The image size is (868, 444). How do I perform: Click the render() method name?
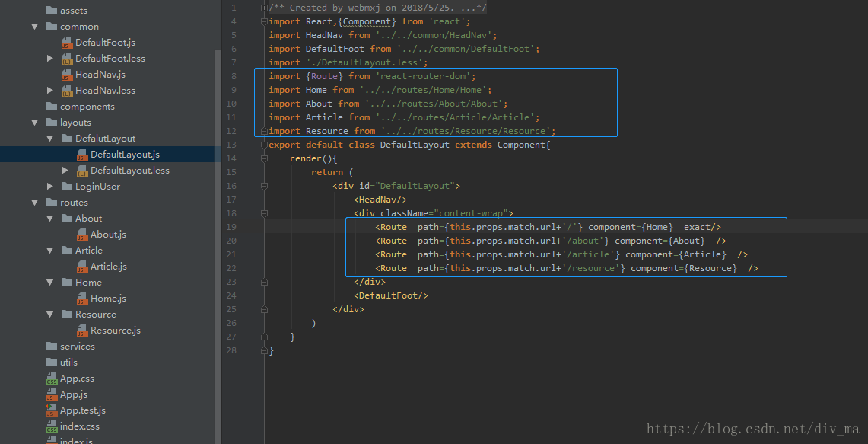pos(306,158)
